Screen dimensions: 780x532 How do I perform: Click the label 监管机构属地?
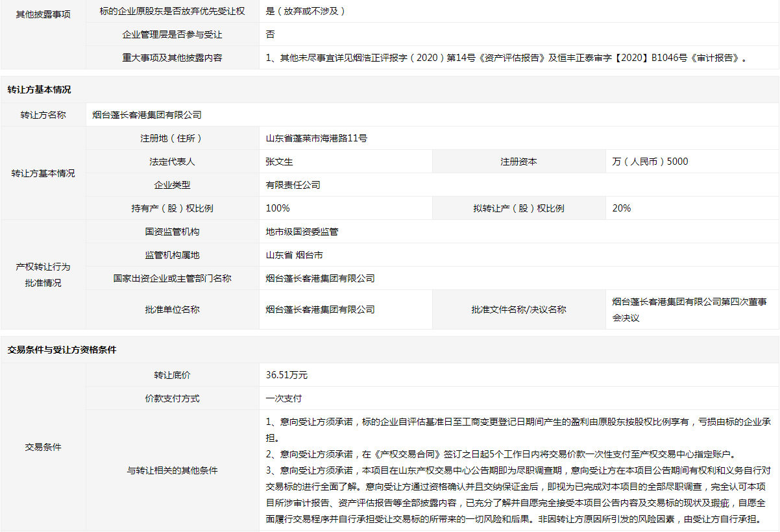point(172,255)
